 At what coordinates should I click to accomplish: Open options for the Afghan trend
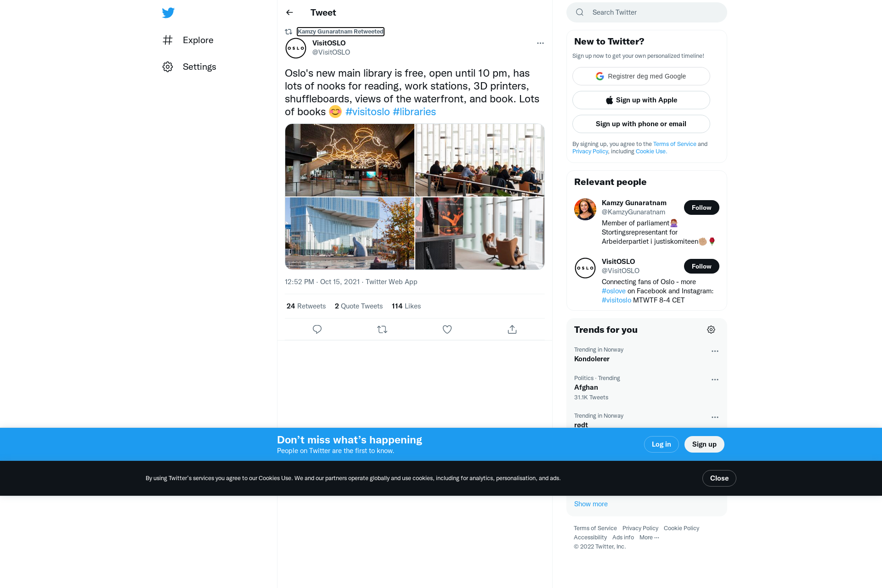tap(715, 380)
